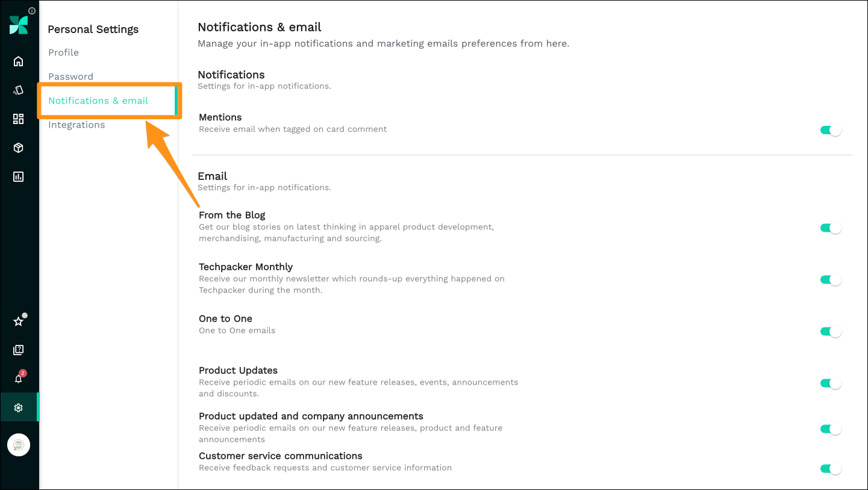The width and height of the screenshot is (868, 490).
Task: Click the user avatar thumbnail
Action: click(x=19, y=445)
